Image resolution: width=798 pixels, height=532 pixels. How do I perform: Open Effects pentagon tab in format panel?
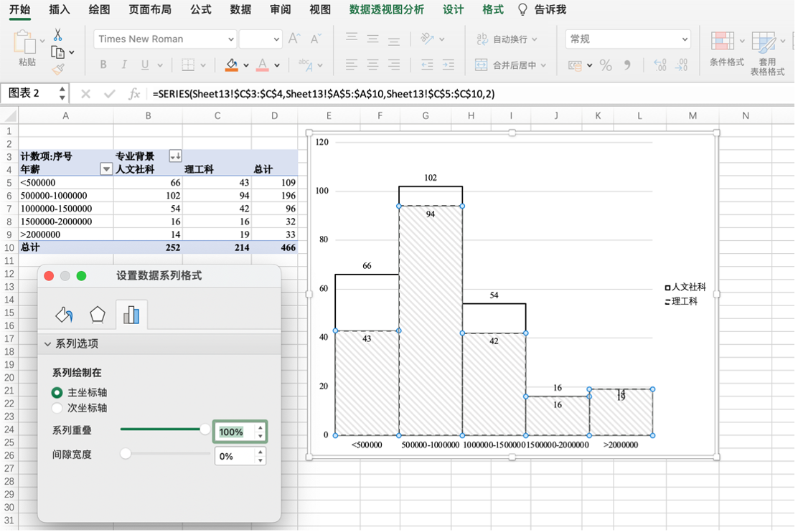coord(98,315)
